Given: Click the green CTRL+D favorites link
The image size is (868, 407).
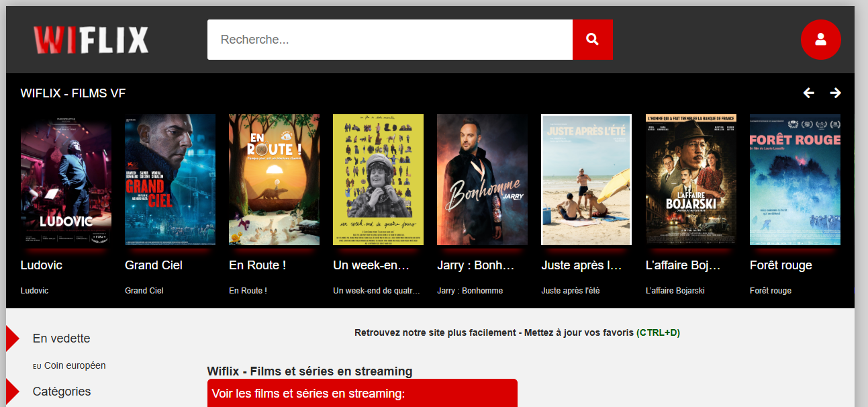Looking at the screenshot, I should (x=662, y=332).
